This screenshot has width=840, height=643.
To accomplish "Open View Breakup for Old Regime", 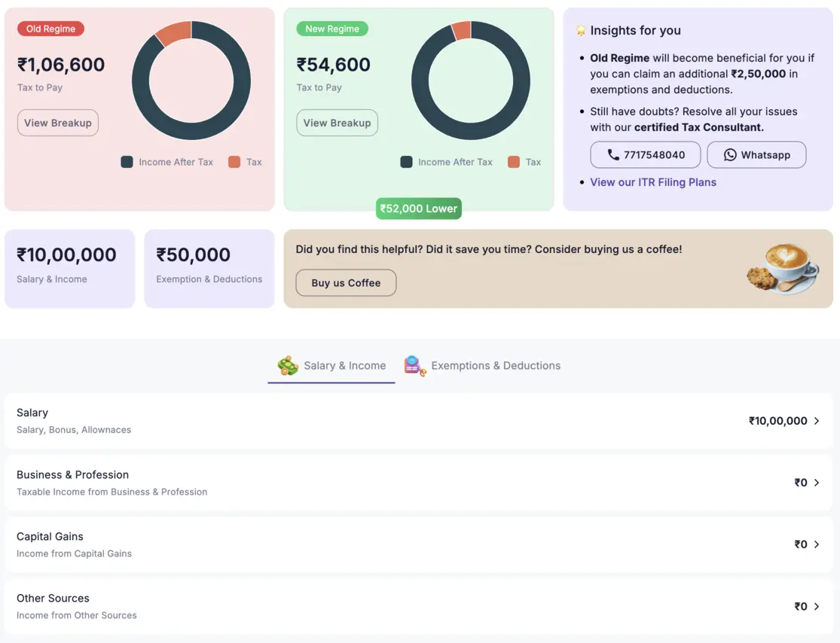I will (x=57, y=122).
